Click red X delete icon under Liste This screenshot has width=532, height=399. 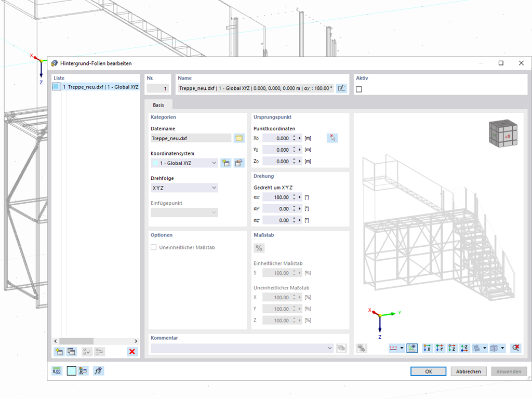[x=132, y=352]
